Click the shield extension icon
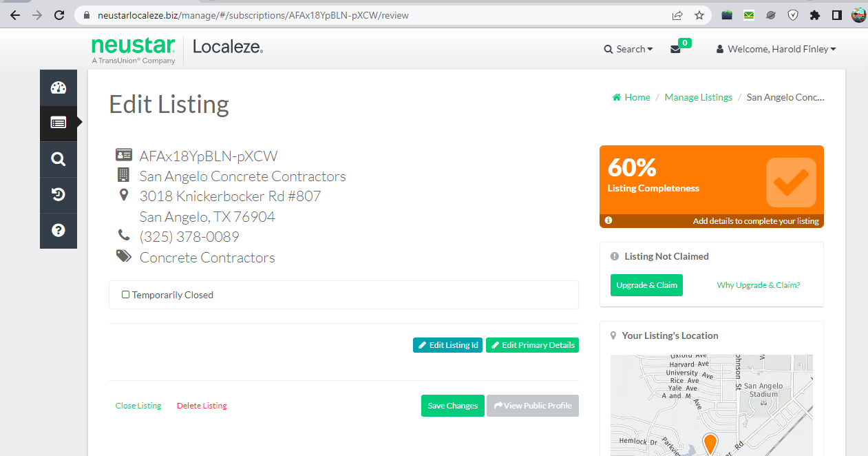Viewport: 868px width, 456px height. [793, 15]
